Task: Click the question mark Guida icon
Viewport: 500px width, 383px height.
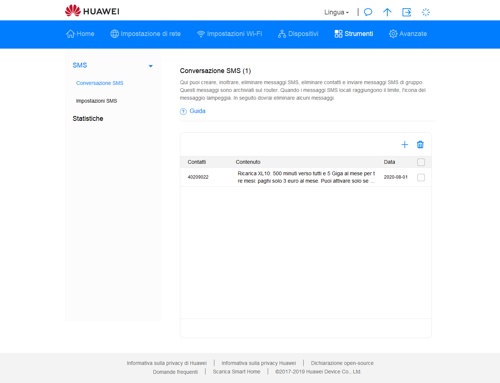Action: pyautogui.click(x=183, y=111)
